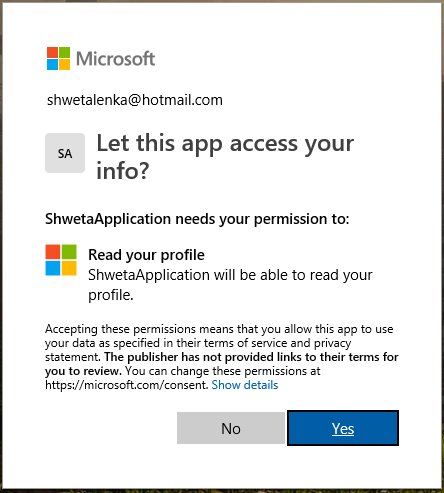The height and width of the screenshot is (493, 444).
Task: Click 'Let this app access your info?' heading
Action: (x=225, y=157)
